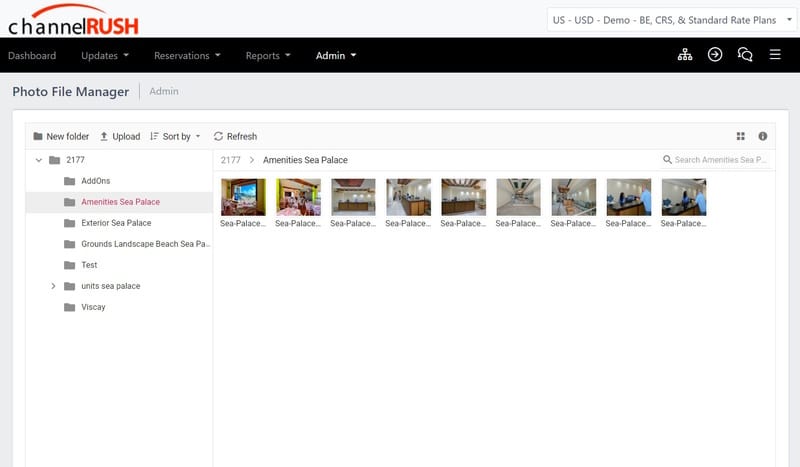Screen dimensions: 800x467
Task: Expand the units sea palace folder
Action: (x=53, y=286)
